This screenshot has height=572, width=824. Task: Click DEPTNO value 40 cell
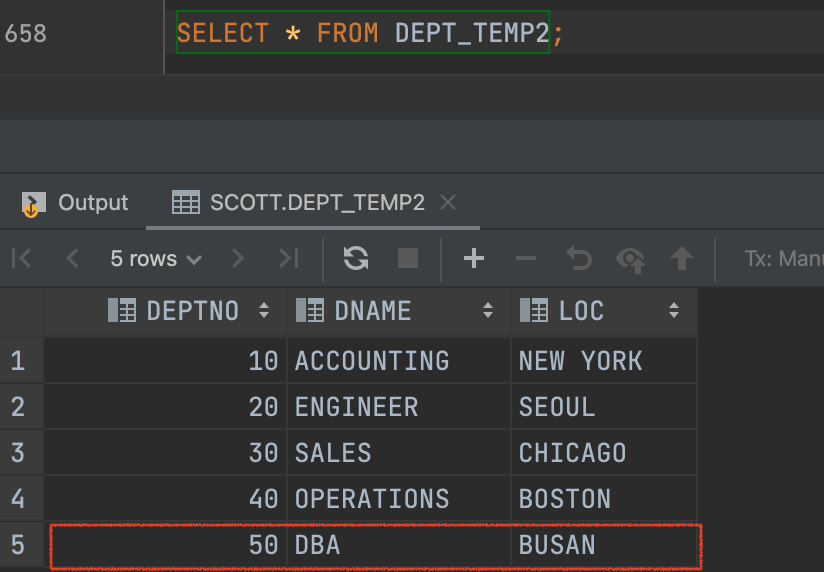pos(165,498)
